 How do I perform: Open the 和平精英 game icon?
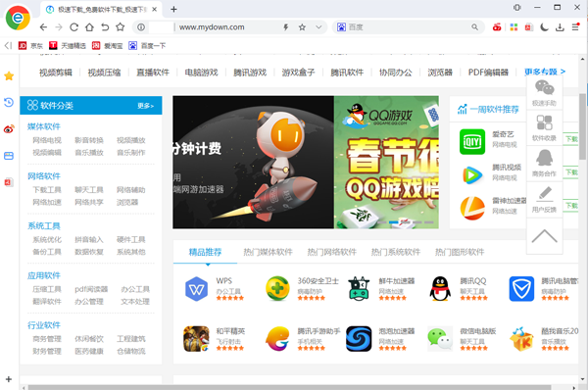196,339
